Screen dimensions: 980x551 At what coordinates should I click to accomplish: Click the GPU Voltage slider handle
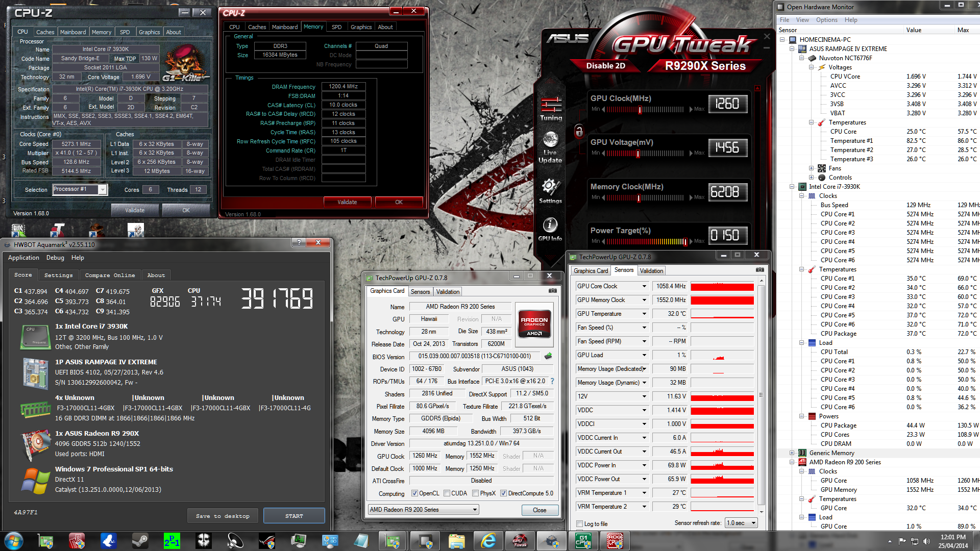pos(638,154)
